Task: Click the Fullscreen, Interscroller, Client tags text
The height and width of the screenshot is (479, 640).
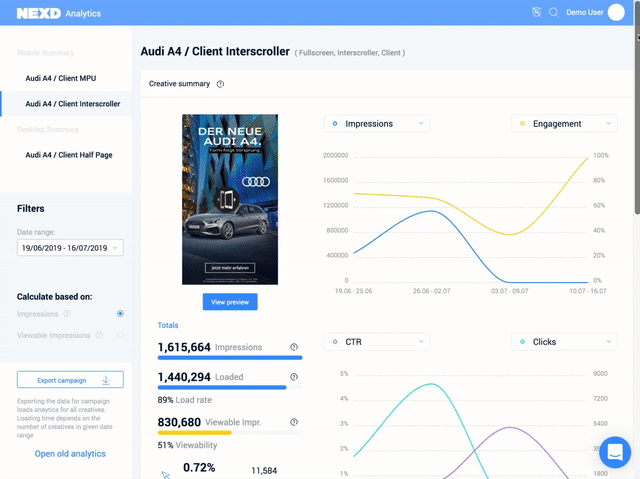Action: click(x=350, y=53)
